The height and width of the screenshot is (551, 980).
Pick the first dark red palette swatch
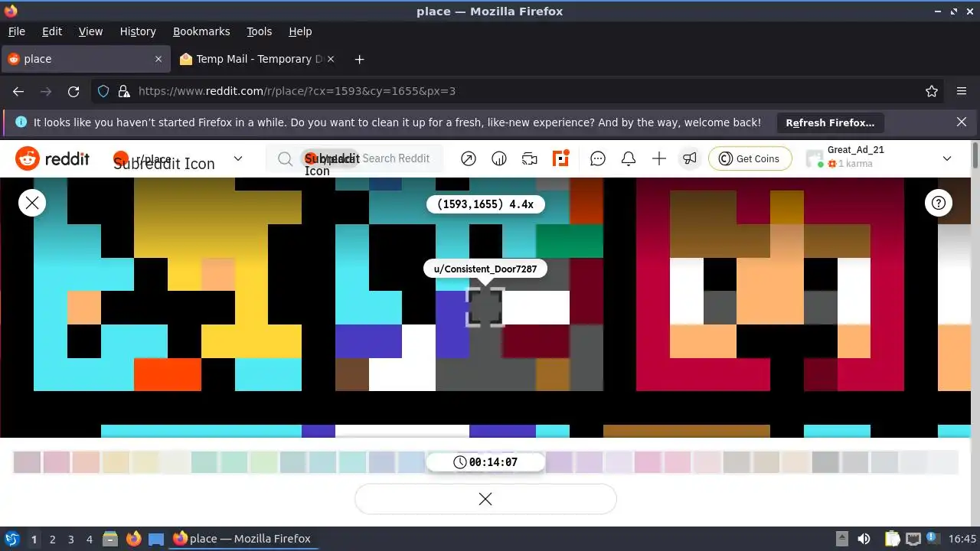(27, 462)
